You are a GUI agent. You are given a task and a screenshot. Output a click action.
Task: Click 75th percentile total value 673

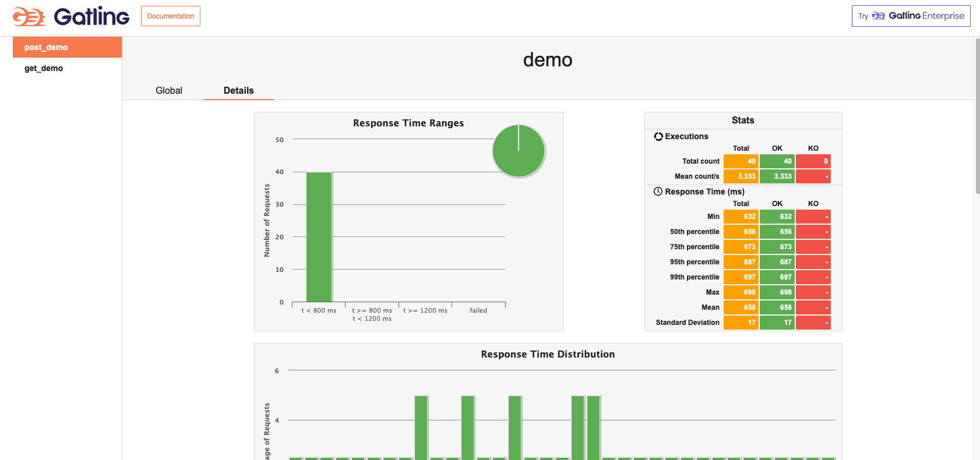[x=741, y=247]
